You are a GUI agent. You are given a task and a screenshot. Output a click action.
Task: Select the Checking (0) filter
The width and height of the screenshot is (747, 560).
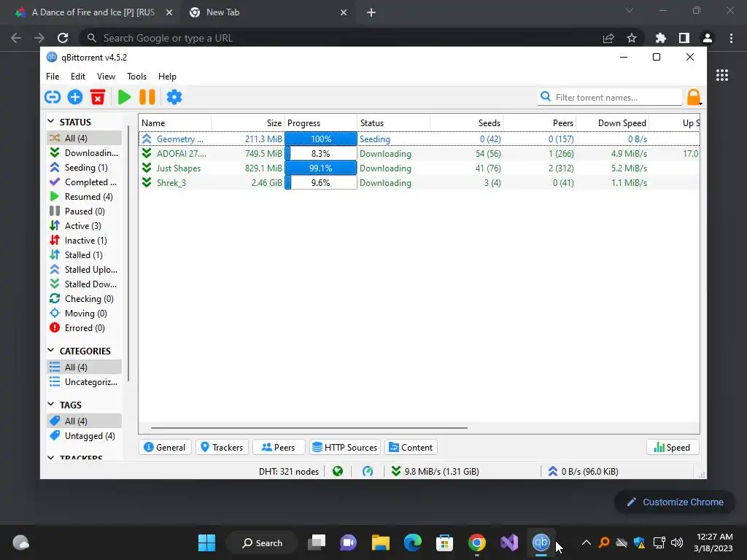pyautogui.click(x=85, y=298)
